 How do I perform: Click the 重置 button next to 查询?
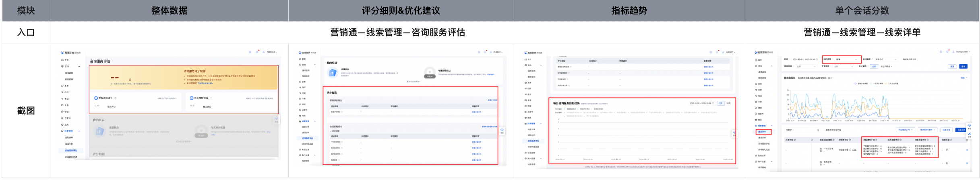pos(952,66)
